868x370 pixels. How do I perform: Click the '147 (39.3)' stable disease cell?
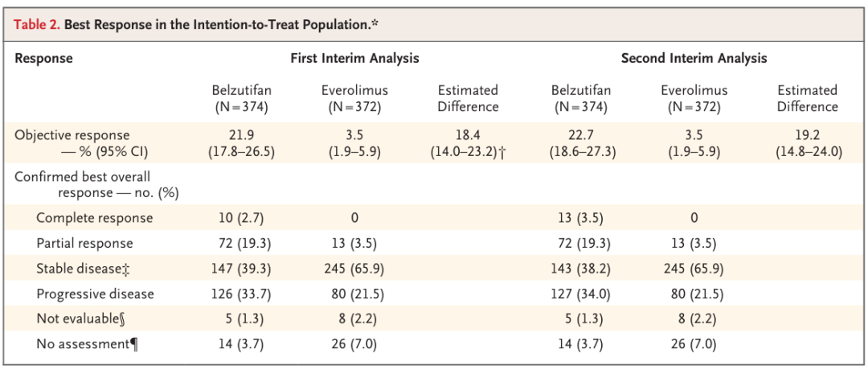point(240,269)
